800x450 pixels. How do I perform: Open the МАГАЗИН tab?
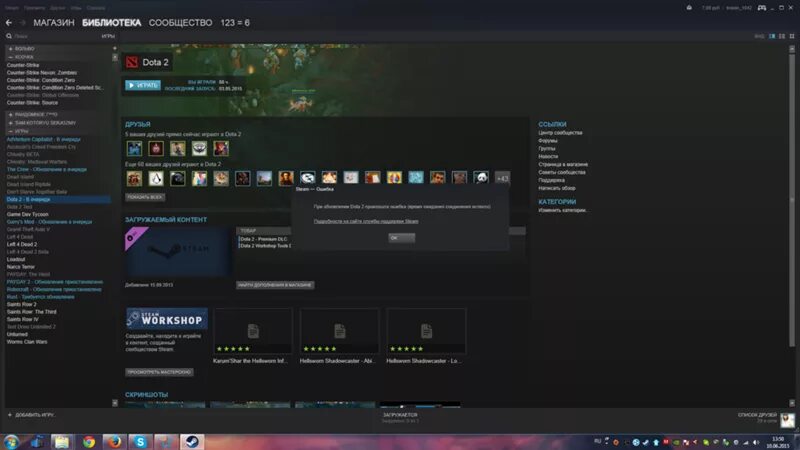[x=54, y=23]
